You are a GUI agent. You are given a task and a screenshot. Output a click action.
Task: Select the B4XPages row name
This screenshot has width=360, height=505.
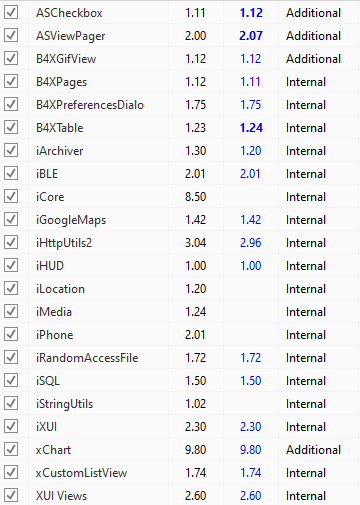tap(62, 82)
